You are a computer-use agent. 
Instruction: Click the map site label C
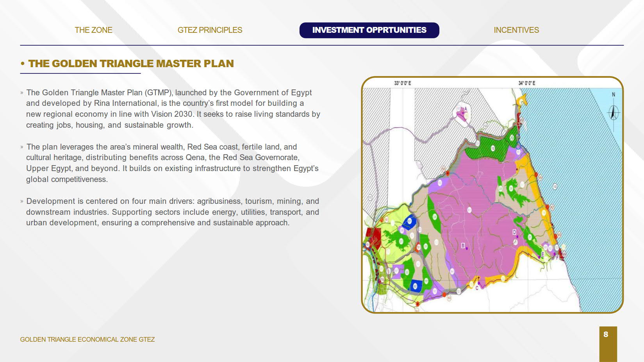pyautogui.click(x=477, y=288)
